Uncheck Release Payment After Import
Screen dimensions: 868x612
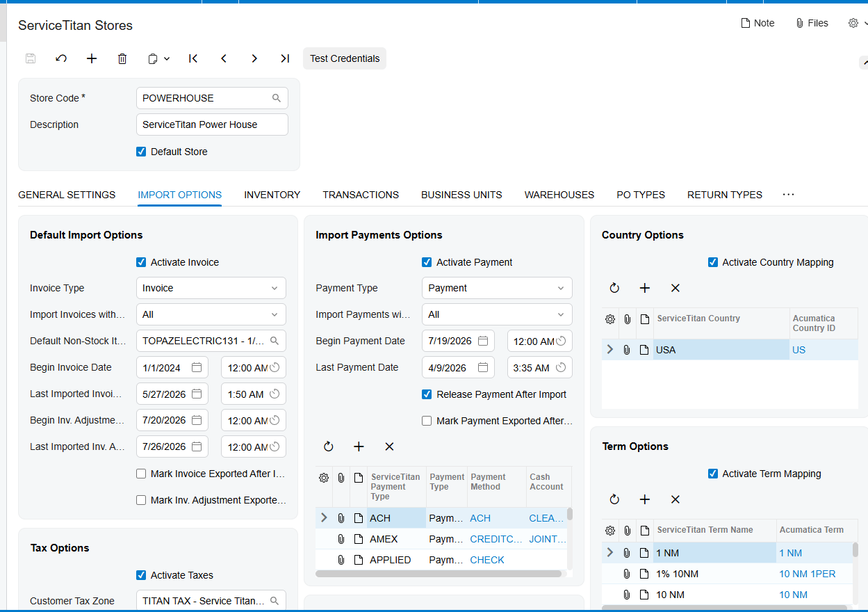[427, 394]
